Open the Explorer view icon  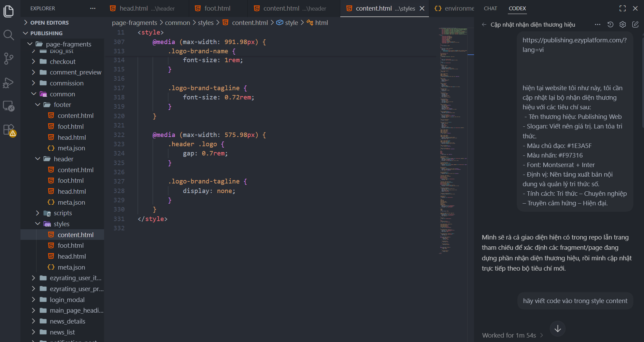point(9,11)
